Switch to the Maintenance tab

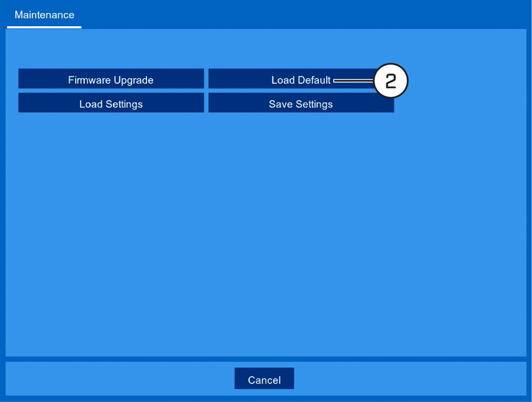(44, 15)
